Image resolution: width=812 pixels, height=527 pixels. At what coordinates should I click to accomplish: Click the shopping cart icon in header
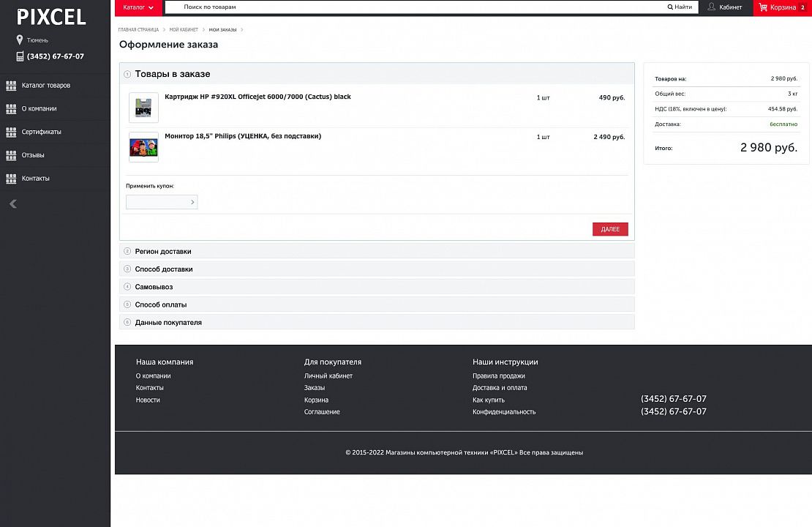coord(763,7)
